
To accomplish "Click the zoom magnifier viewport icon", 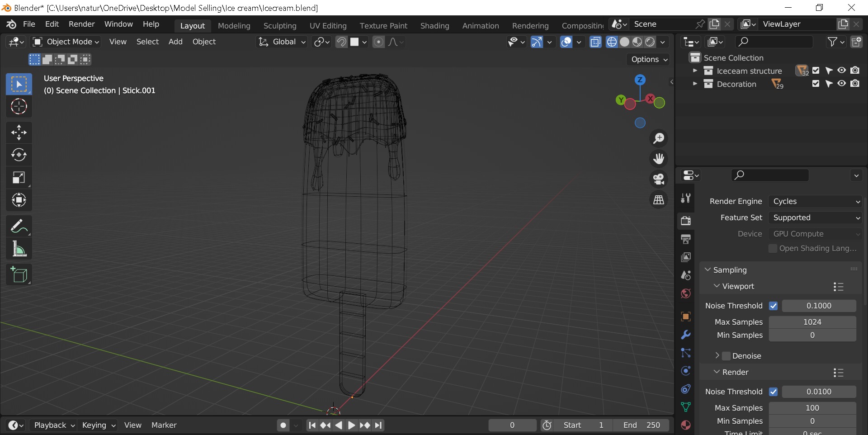I will [659, 138].
